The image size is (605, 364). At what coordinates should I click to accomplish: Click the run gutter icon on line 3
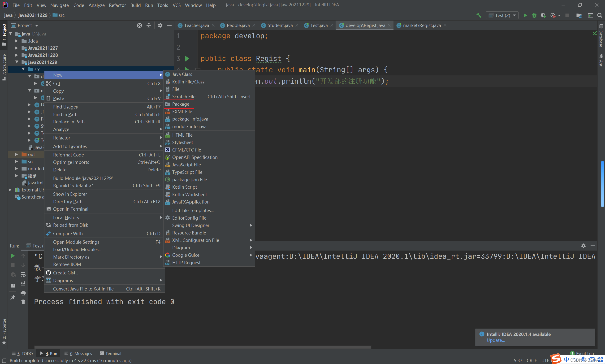coord(187,58)
